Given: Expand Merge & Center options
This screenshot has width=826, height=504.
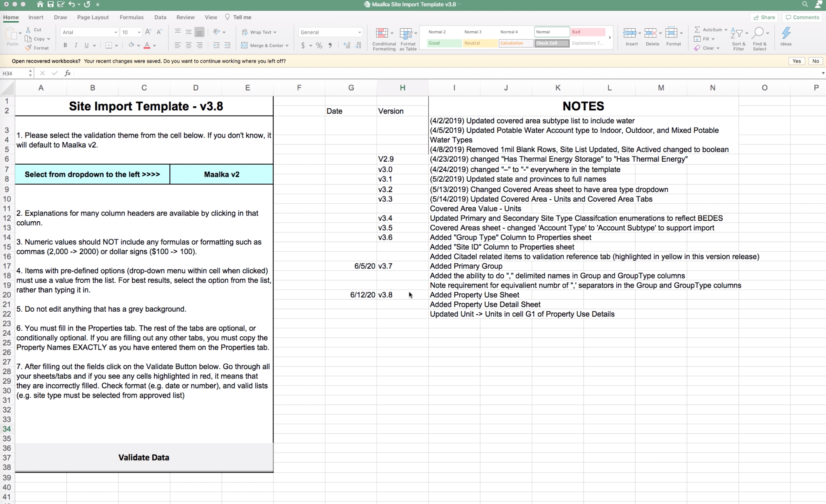Looking at the screenshot, I should coord(287,45).
